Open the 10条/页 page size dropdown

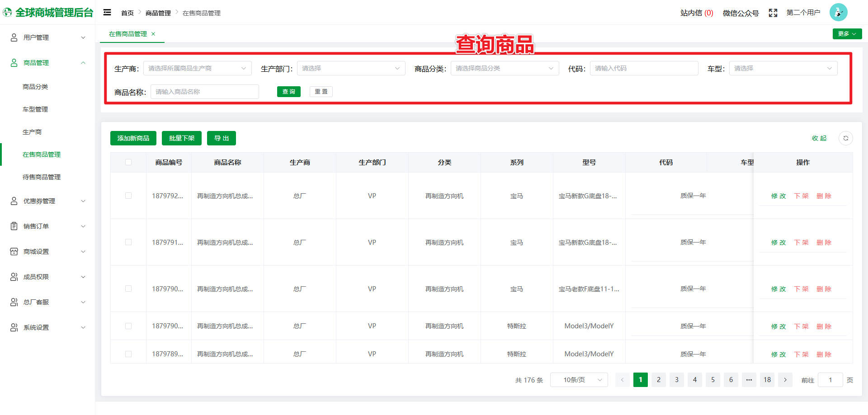tap(579, 380)
